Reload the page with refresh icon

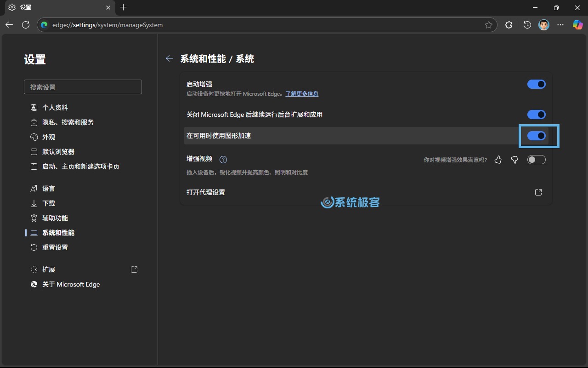point(26,25)
